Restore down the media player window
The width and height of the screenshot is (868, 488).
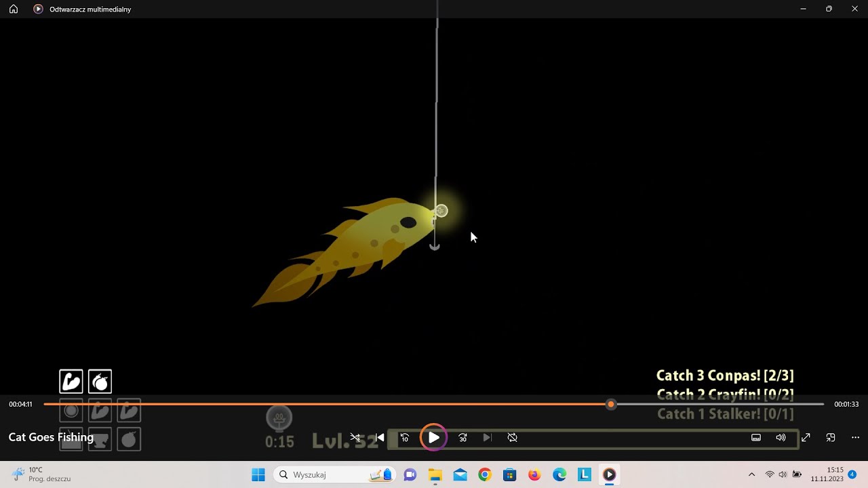829,9
